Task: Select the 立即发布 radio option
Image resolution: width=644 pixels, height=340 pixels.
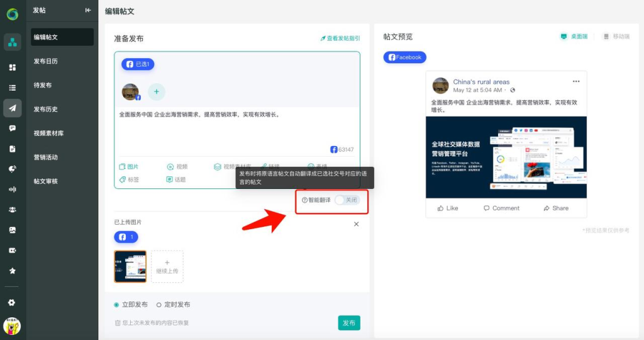Action: click(x=116, y=305)
